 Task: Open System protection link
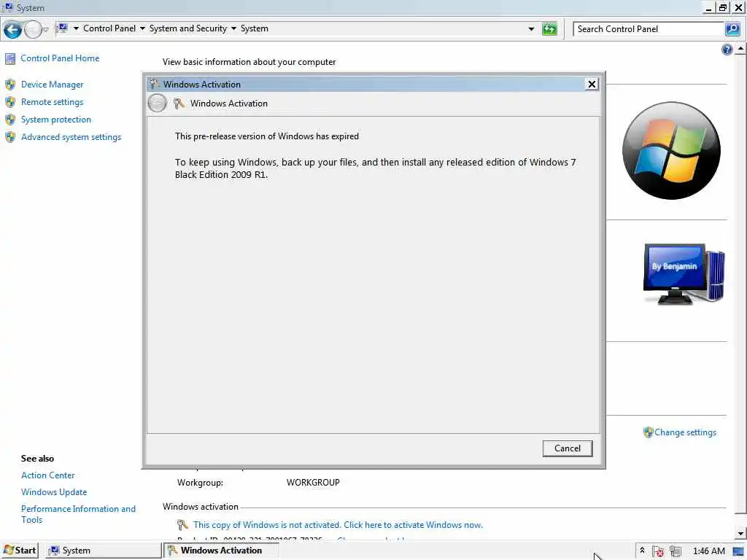(x=55, y=120)
